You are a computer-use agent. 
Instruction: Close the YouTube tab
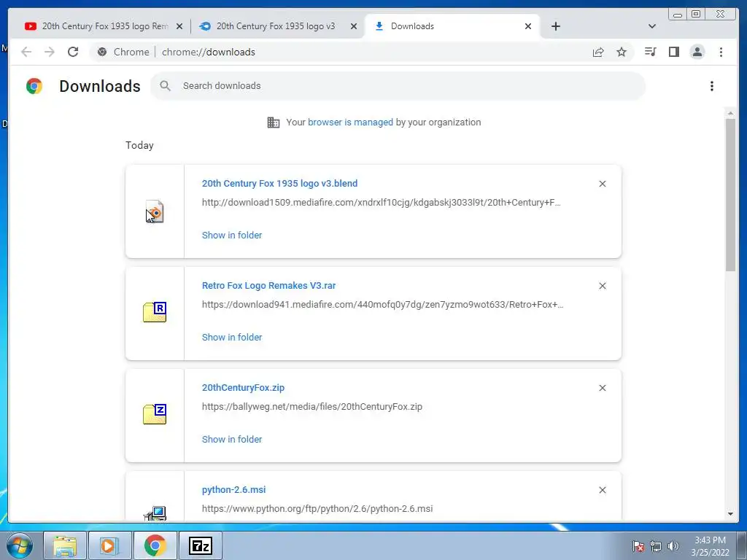coord(179,26)
